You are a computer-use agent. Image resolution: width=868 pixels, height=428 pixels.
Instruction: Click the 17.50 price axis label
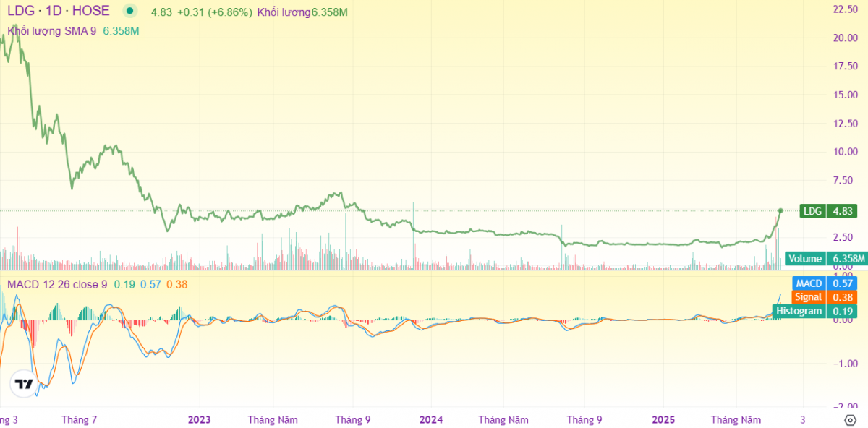pyautogui.click(x=846, y=66)
